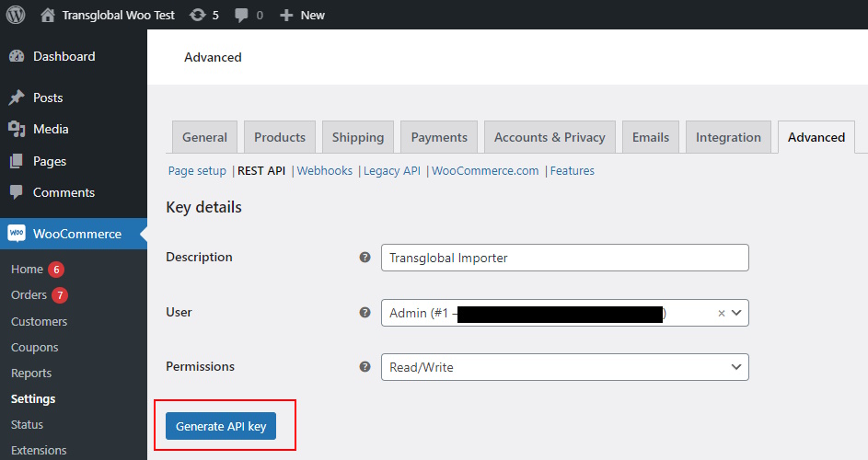This screenshot has width=868, height=460.
Task: Go to WooCommerce Home submenu
Action: coord(27,269)
